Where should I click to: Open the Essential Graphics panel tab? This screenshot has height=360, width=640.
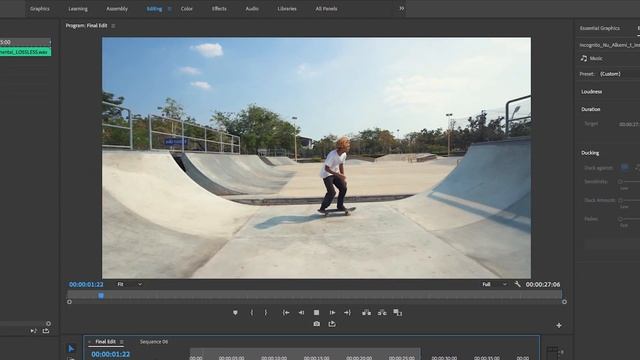coord(600,28)
